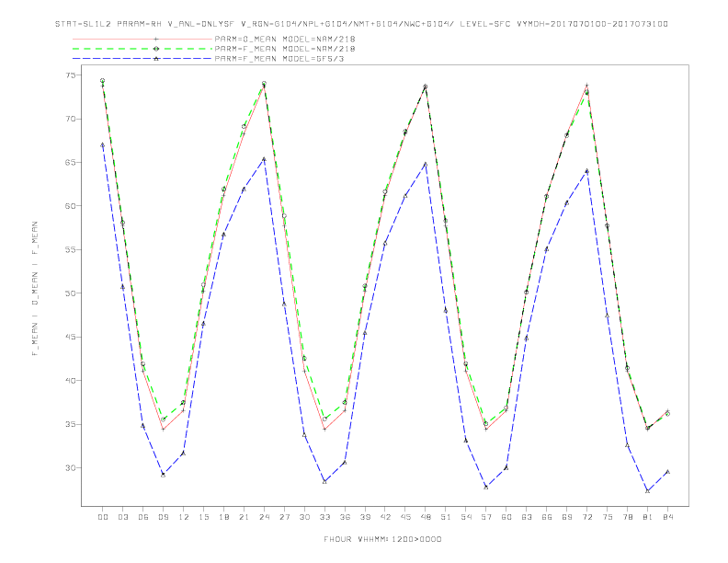The width and height of the screenshot is (728, 563).
Task: Click the x-axis tick label 75
Action: click(x=608, y=517)
